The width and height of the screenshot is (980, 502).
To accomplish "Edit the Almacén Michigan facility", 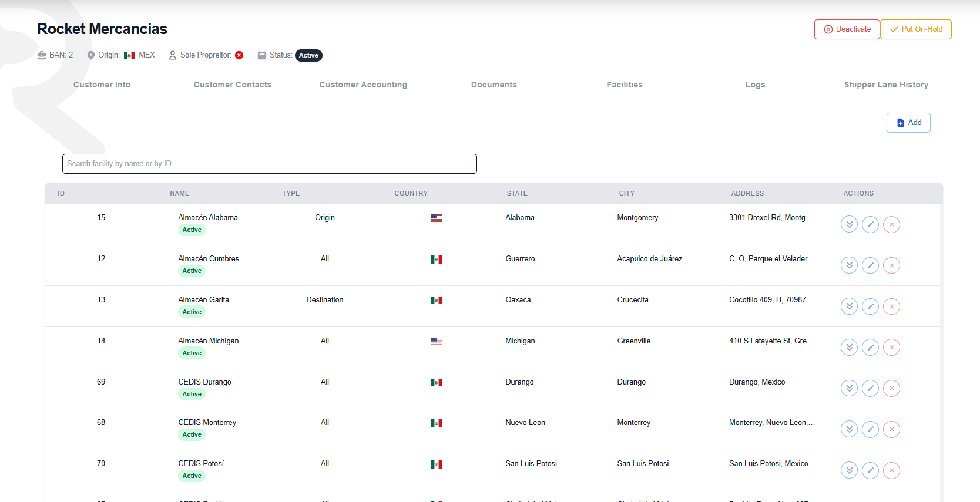I will [870, 348].
